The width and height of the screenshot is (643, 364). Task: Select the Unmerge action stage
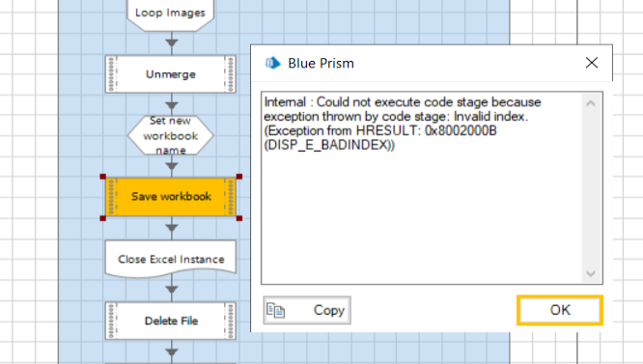click(x=171, y=74)
